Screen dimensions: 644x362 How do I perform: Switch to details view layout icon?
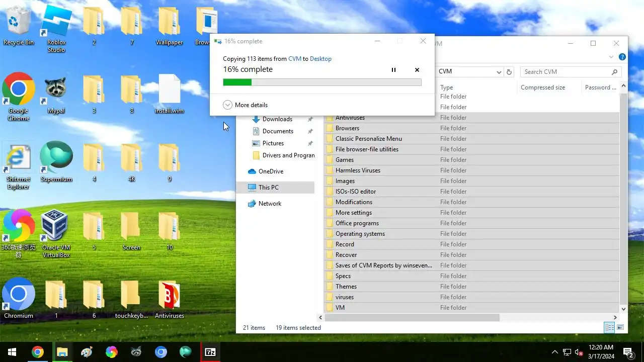pos(609,328)
